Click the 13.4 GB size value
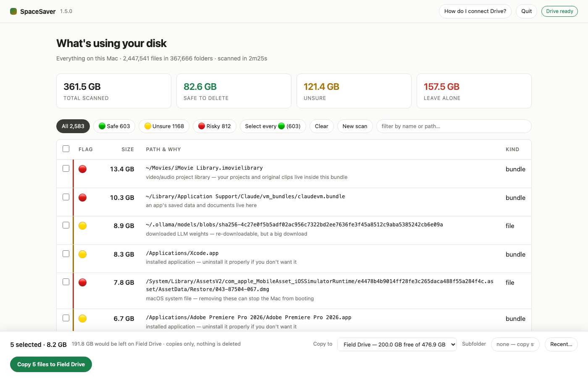Viewport: 588px width, 378px height. click(122, 169)
